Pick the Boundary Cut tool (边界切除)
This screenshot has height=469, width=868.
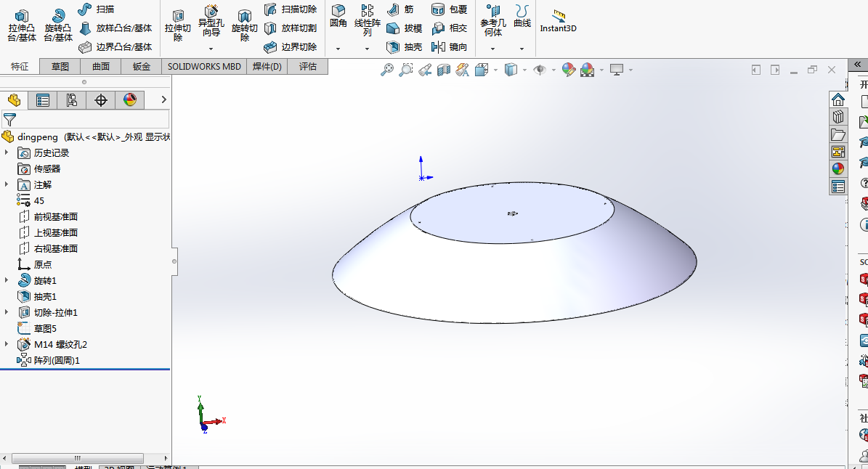click(x=290, y=47)
